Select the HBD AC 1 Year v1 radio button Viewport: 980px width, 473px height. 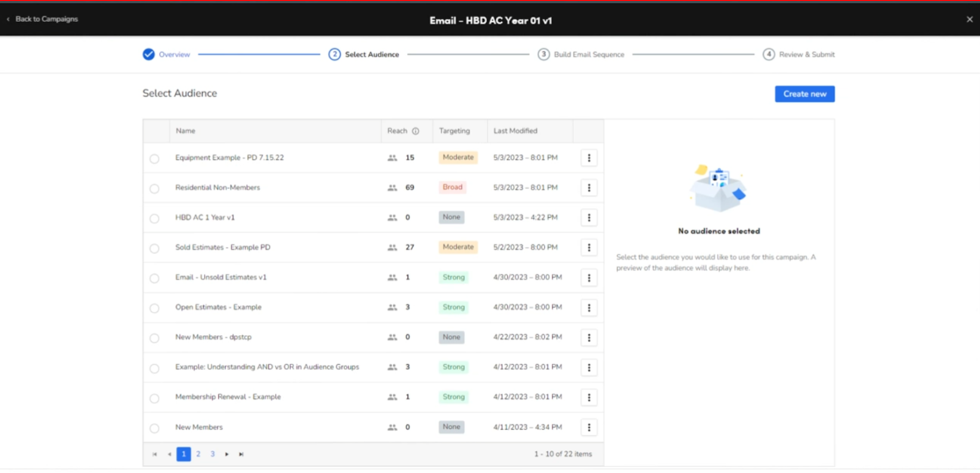pos(154,219)
